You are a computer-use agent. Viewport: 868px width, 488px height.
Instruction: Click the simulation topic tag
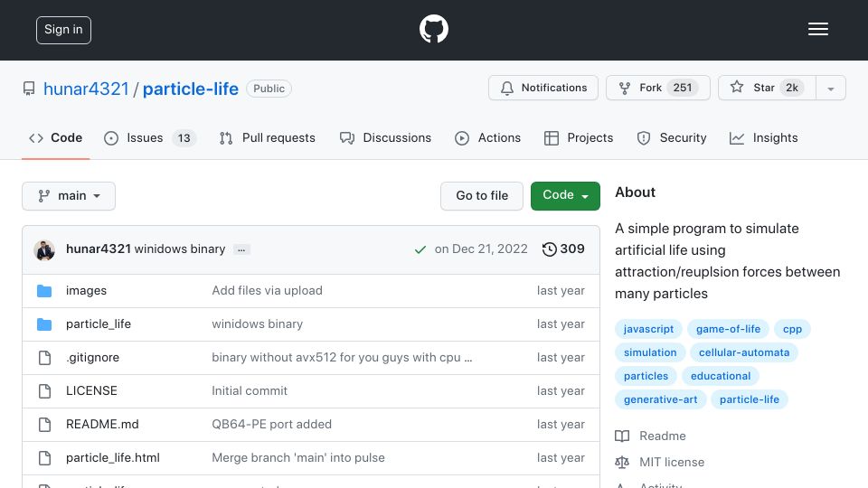tap(650, 352)
